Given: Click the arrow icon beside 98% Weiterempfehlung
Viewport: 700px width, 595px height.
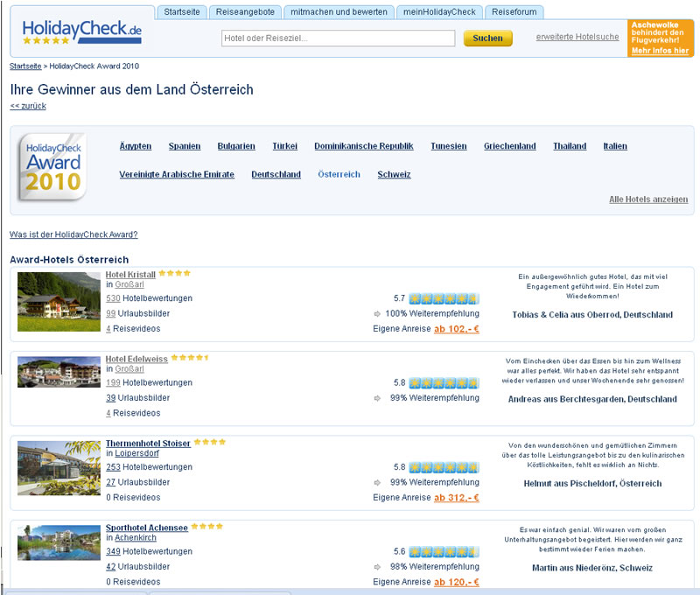Looking at the screenshot, I should (x=377, y=567).
